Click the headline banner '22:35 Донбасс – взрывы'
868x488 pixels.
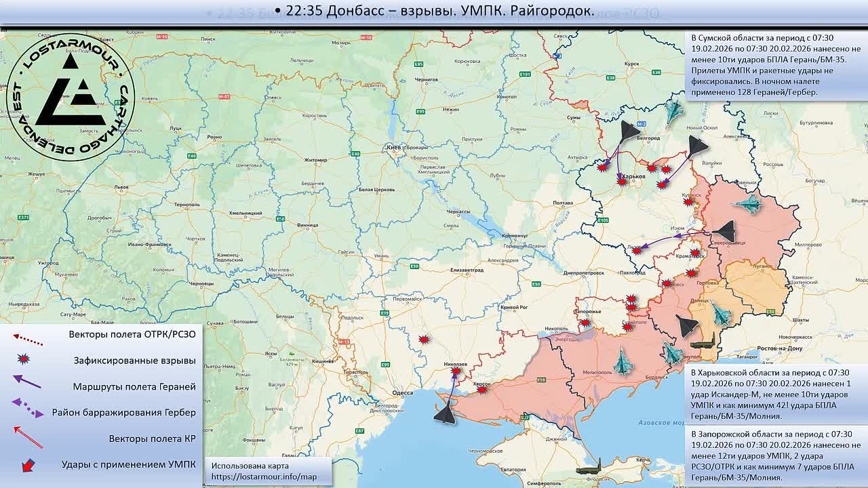coord(434,11)
